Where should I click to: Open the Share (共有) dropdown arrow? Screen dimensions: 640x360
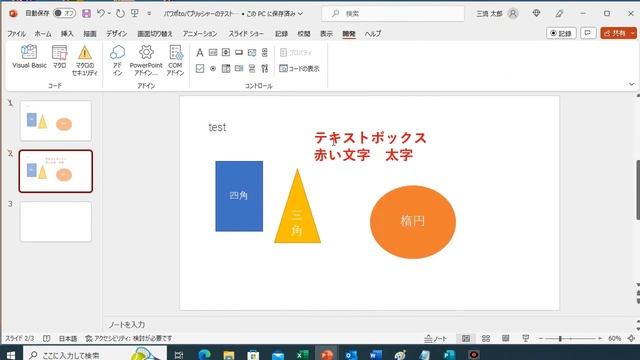point(633,33)
